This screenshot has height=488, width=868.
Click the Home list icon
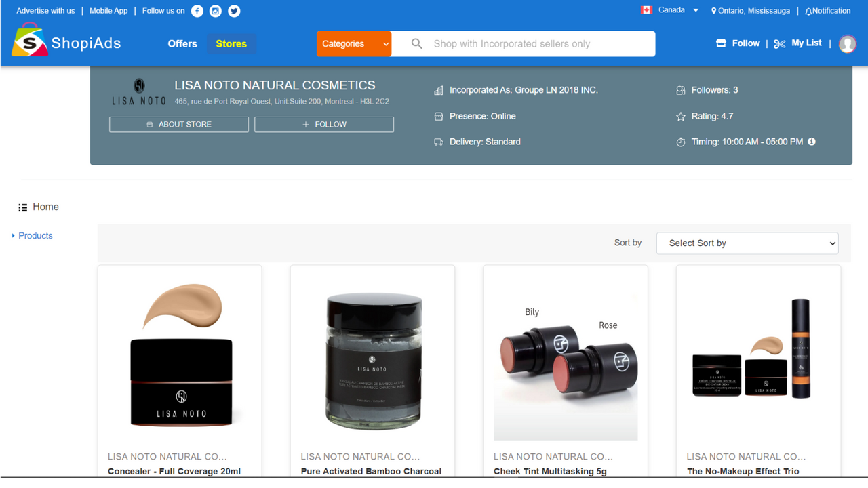tap(23, 207)
